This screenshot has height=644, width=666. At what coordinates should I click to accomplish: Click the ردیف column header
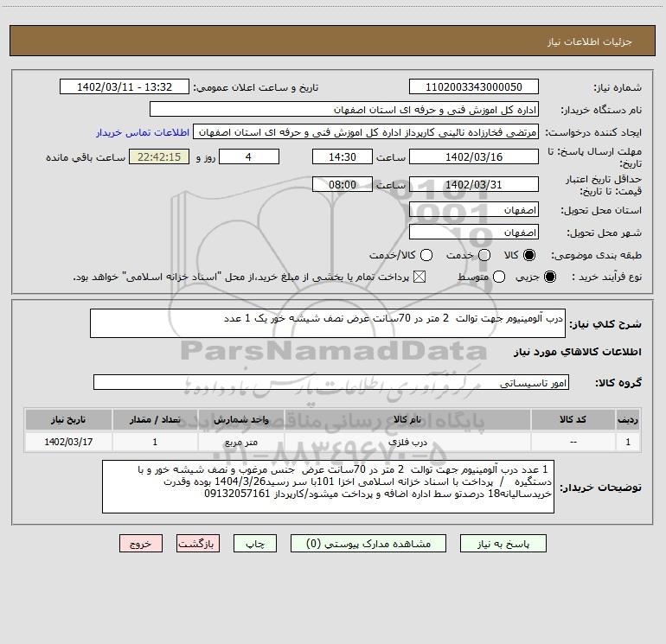coord(628,419)
